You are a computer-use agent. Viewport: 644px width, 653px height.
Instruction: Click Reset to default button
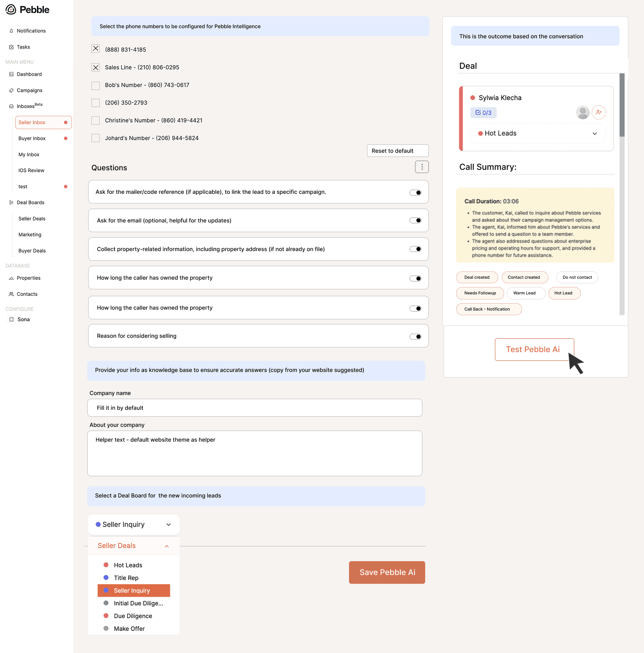pyautogui.click(x=398, y=151)
